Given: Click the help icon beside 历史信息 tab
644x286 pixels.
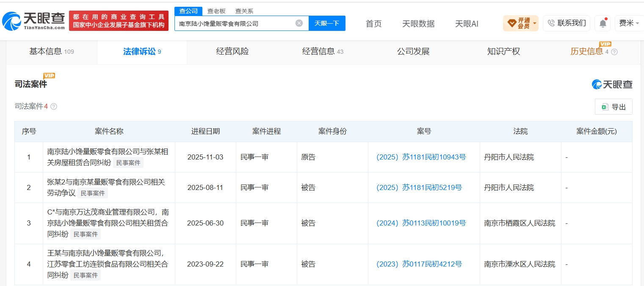Looking at the screenshot, I should point(614,52).
